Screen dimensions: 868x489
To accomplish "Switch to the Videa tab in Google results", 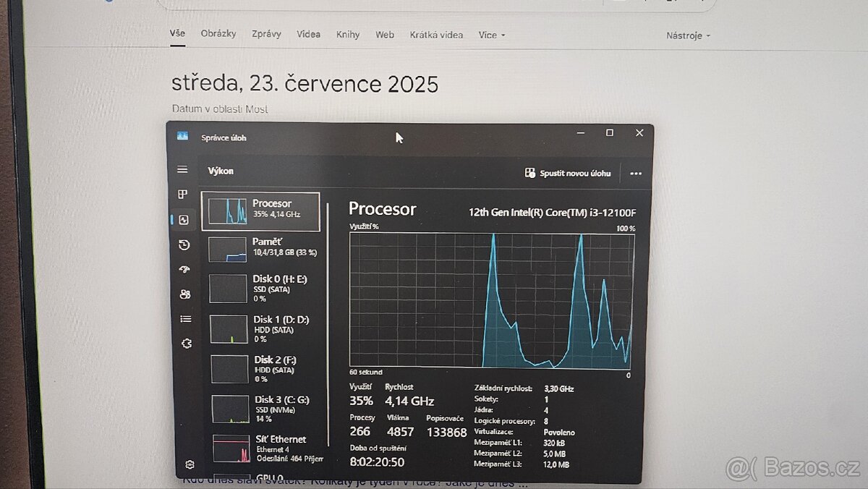I will click(x=309, y=34).
